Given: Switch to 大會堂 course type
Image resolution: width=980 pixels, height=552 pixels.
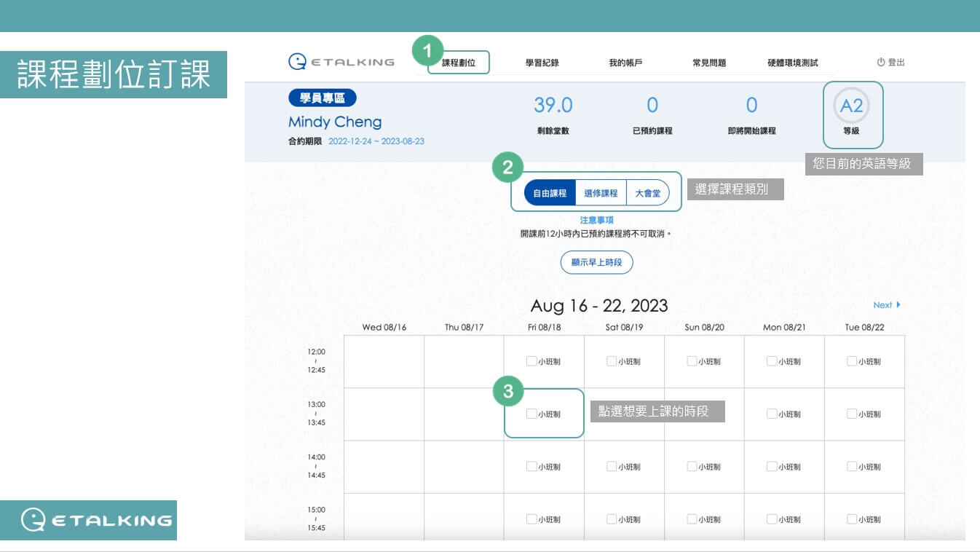Looking at the screenshot, I should (647, 193).
